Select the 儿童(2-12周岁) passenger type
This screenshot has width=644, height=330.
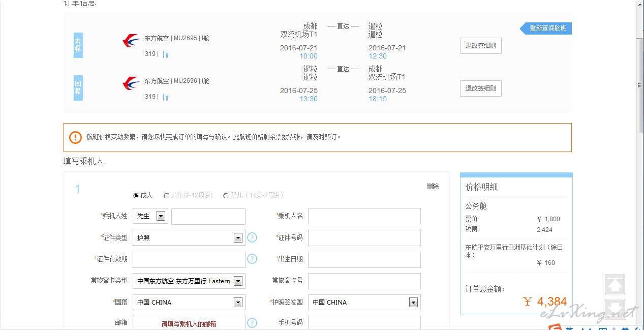167,195
